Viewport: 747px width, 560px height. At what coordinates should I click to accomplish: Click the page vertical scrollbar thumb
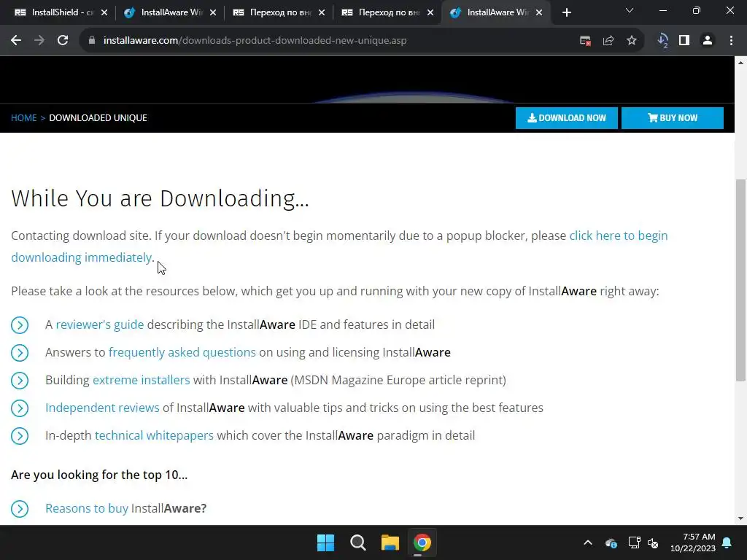740,280
